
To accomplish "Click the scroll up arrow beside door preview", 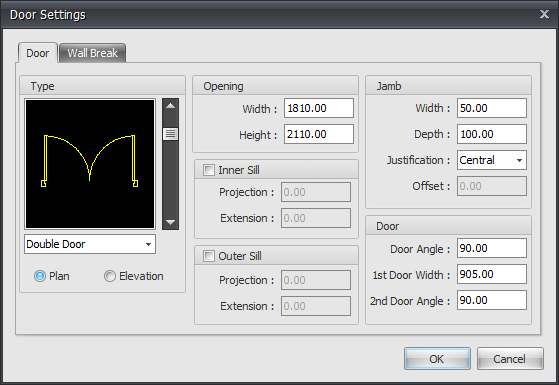I will (170, 106).
